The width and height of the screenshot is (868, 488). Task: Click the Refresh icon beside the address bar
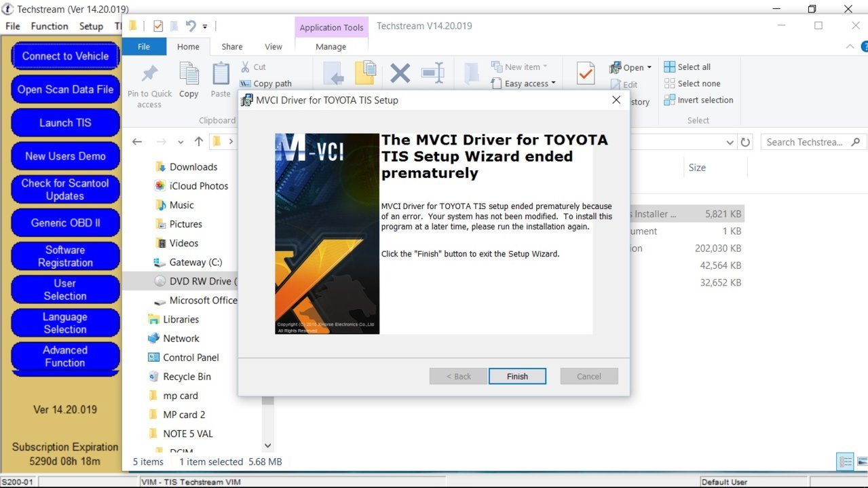pos(745,143)
